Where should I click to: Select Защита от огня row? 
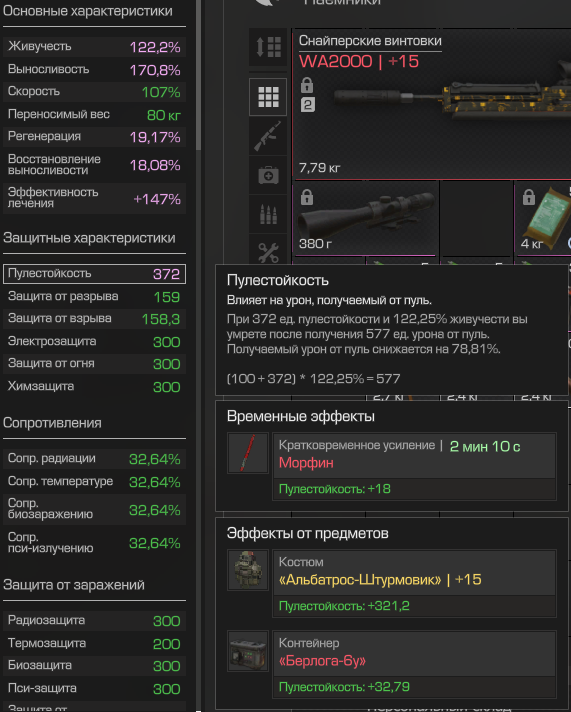click(94, 364)
